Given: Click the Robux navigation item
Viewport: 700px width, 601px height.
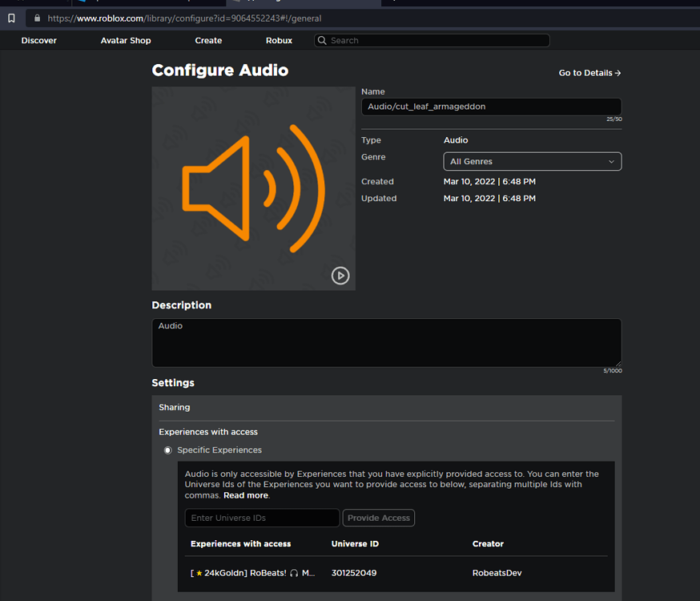Looking at the screenshot, I should (x=278, y=40).
